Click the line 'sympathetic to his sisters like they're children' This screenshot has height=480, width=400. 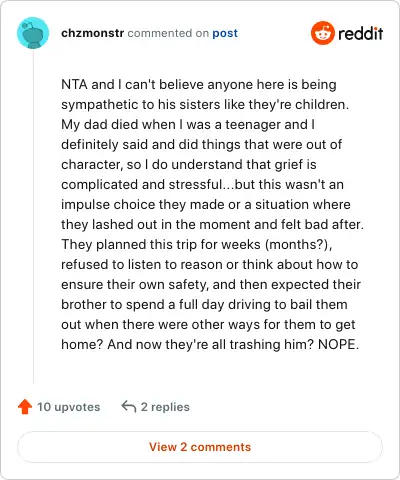point(205,105)
